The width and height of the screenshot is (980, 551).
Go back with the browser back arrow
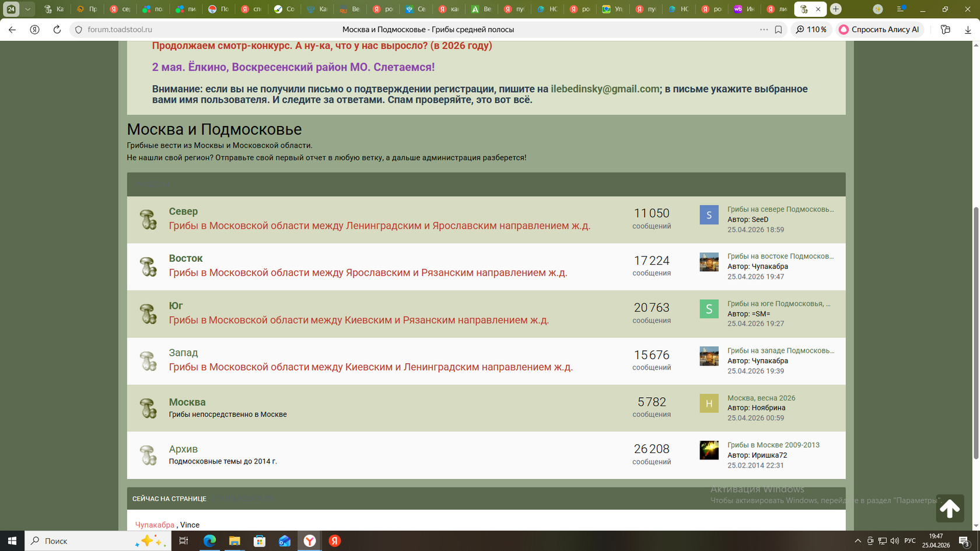[x=12, y=29]
